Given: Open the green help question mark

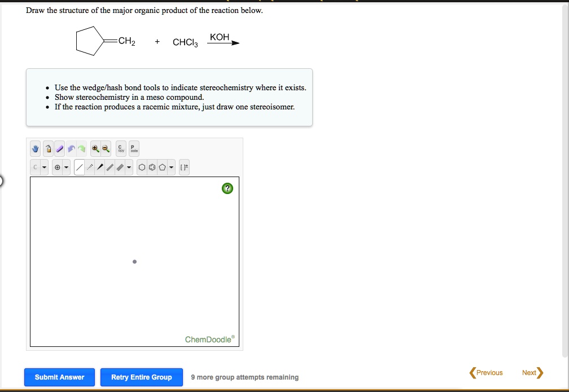Looking at the screenshot, I should (227, 188).
